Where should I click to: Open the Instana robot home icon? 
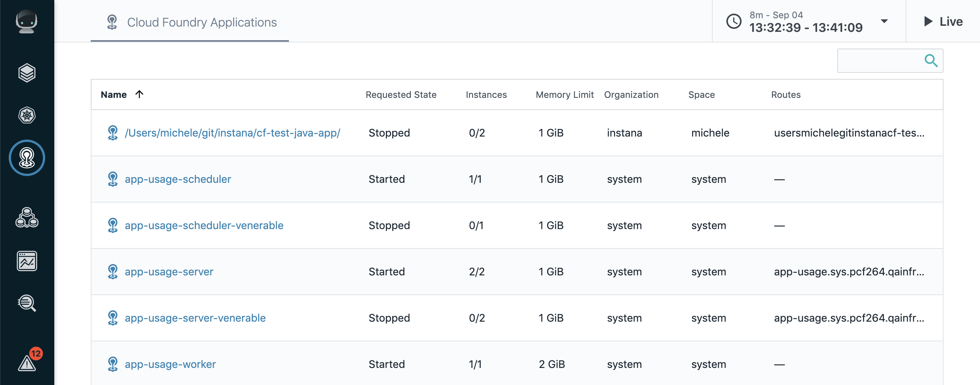click(27, 22)
